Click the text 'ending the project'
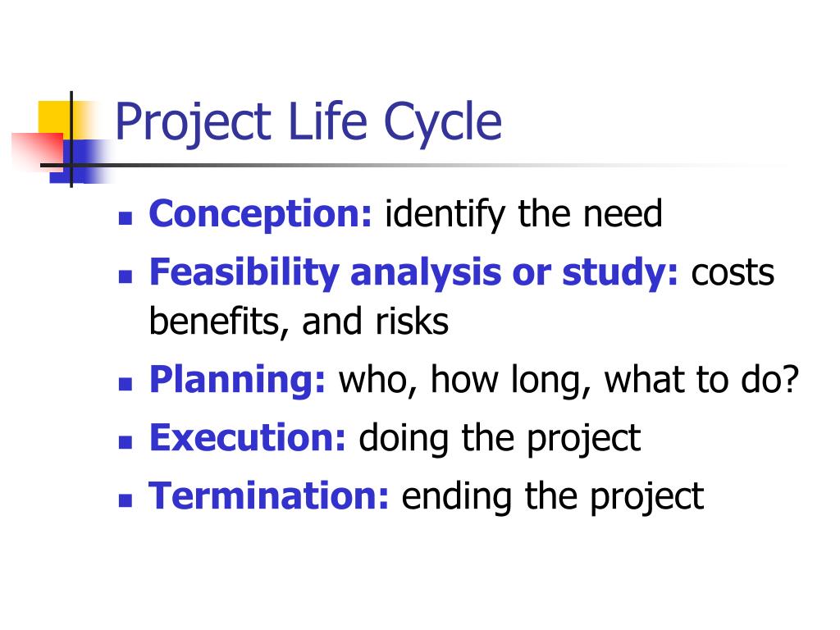This screenshot has width=840, height=630. [552, 498]
